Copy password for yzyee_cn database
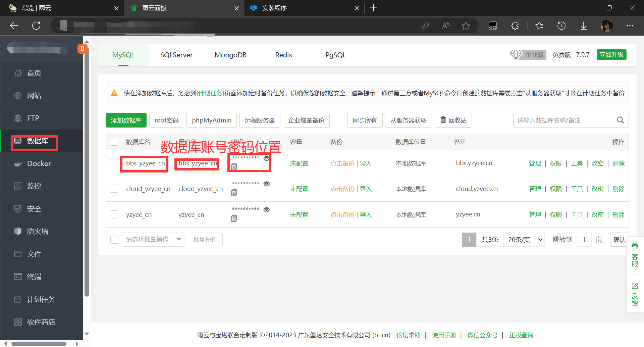 tap(234, 218)
